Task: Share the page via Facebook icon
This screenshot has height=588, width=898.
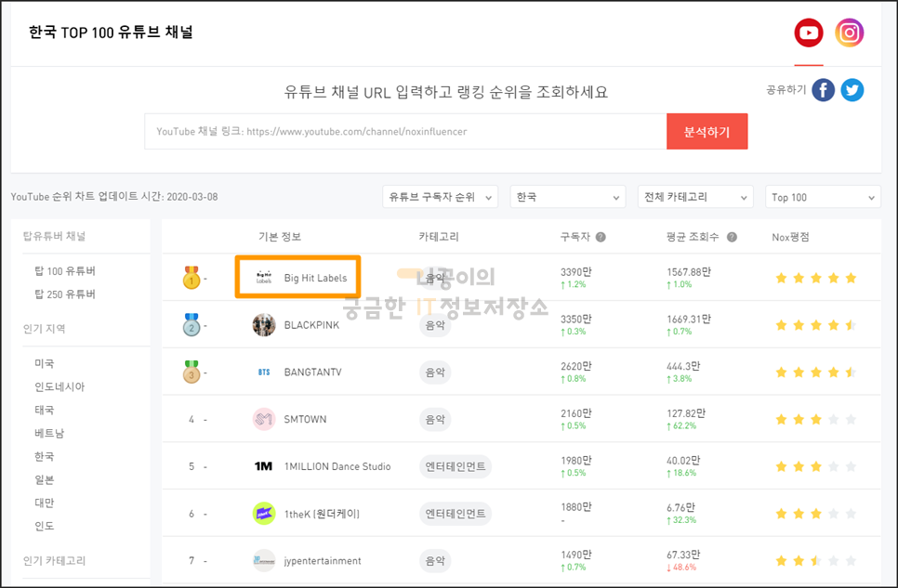Action: coord(823,90)
